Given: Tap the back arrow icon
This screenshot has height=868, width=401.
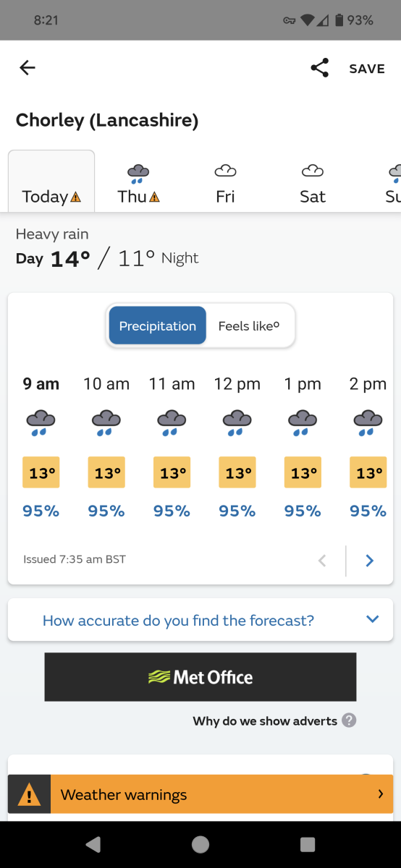Looking at the screenshot, I should (x=27, y=68).
